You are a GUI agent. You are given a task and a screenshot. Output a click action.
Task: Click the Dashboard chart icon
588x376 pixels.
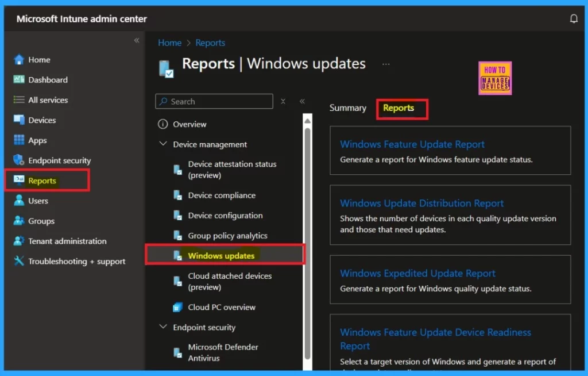[19, 80]
